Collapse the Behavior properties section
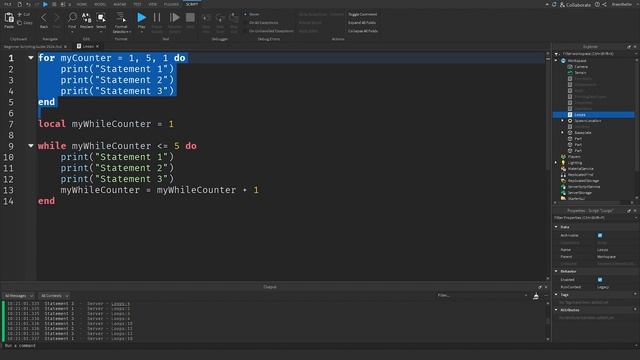Viewport: 640px width, 360px height. [x=556, y=271]
